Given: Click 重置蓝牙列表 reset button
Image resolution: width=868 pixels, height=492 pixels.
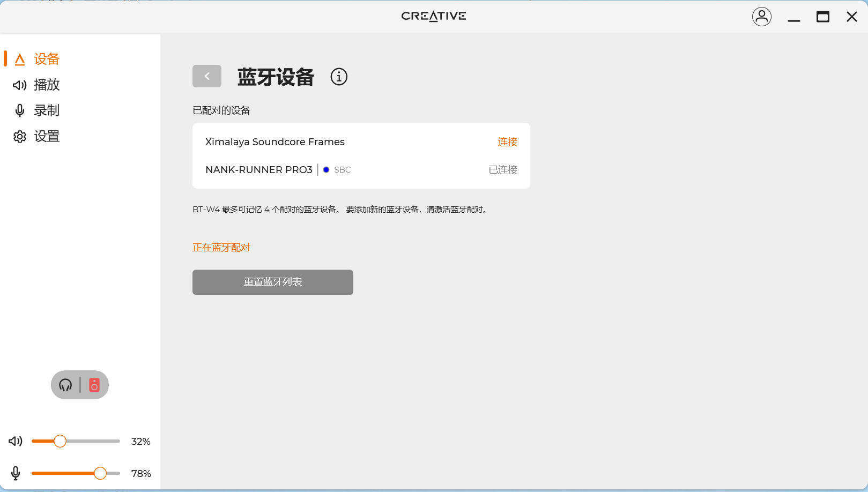Looking at the screenshot, I should [273, 282].
